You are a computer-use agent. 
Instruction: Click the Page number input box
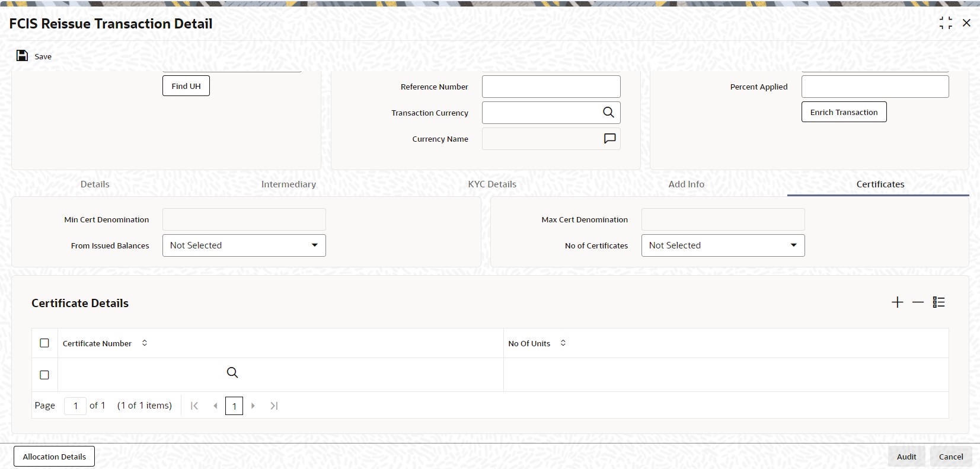coord(75,406)
